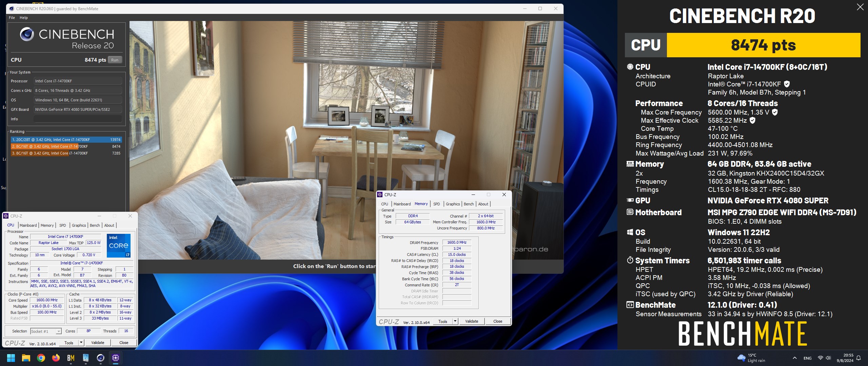Open the taskbar clock showing 20:55
868x366 pixels.
click(845, 358)
